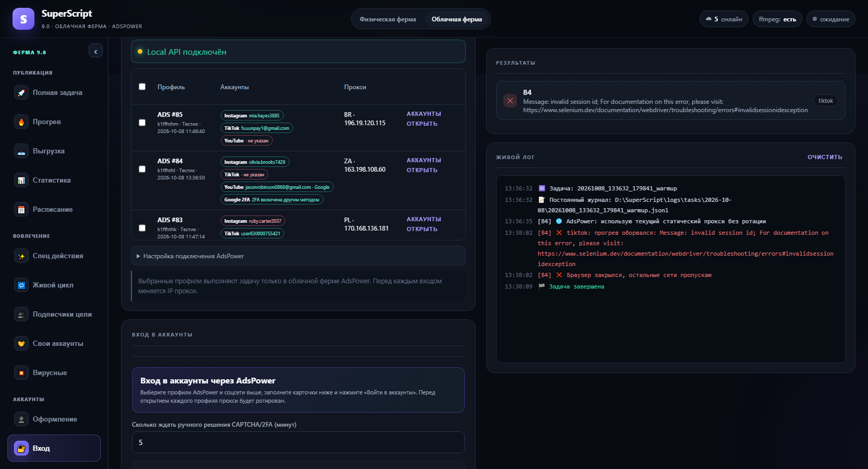Open the Живой цикл sidebar menu item

coord(54,285)
